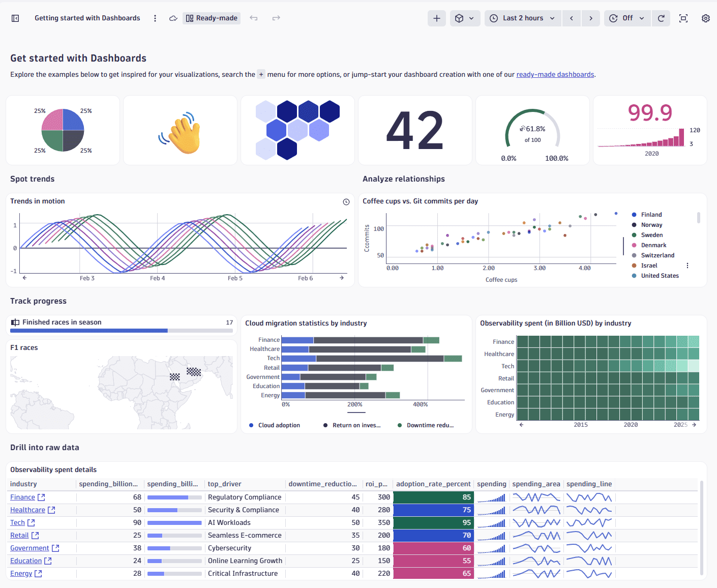Click the F1 races world map
The width and height of the screenshot is (717, 588).
(122, 392)
